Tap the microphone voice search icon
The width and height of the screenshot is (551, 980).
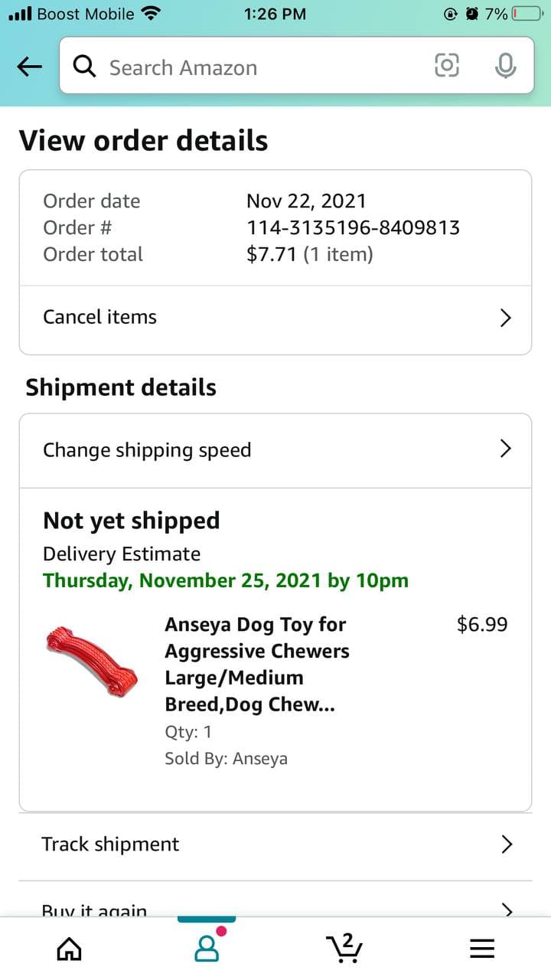504,67
